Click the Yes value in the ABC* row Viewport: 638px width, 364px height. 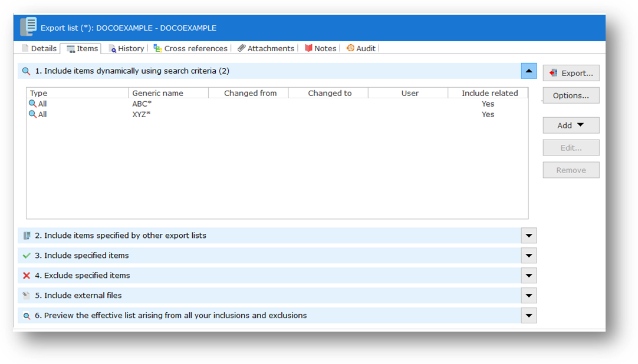(x=488, y=104)
